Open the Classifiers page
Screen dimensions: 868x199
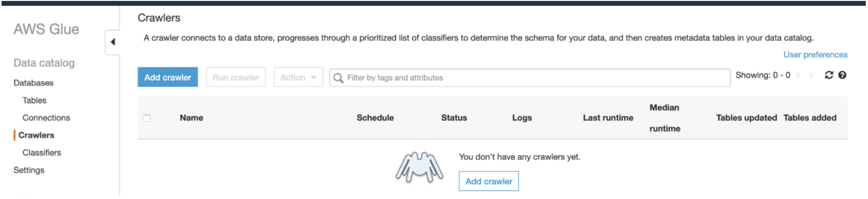(x=42, y=153)
